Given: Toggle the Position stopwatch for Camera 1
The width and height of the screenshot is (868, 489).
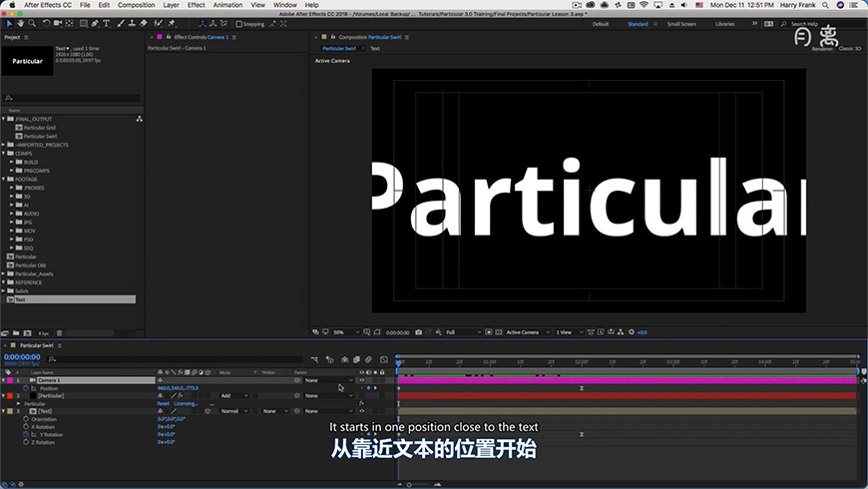Looking at the screenshot, I should tap(26, 388).
